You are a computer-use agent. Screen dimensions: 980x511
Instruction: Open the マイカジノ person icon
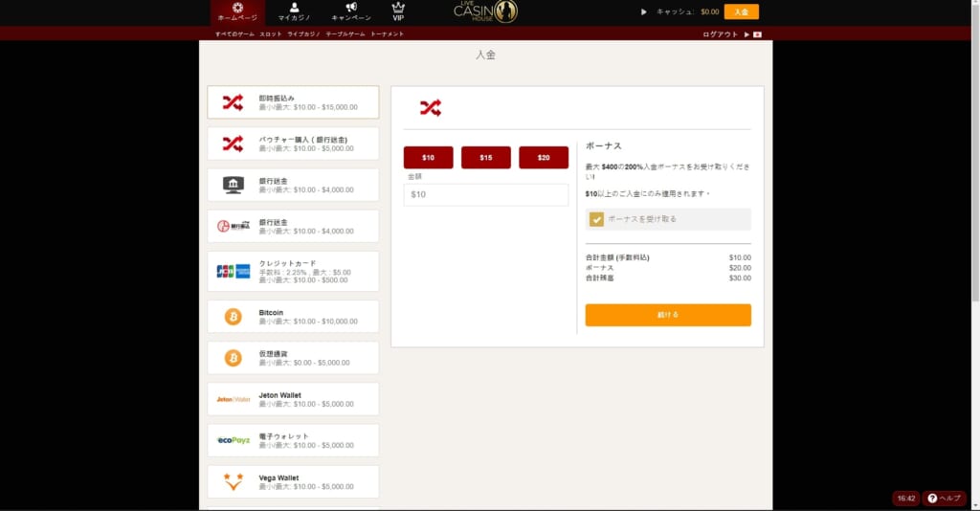(x=294, y=11)
